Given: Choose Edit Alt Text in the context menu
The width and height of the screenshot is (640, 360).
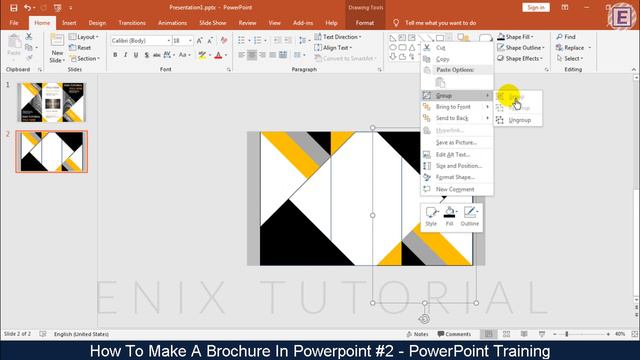Looking at the screenshot, I should [x=457, y=154].
